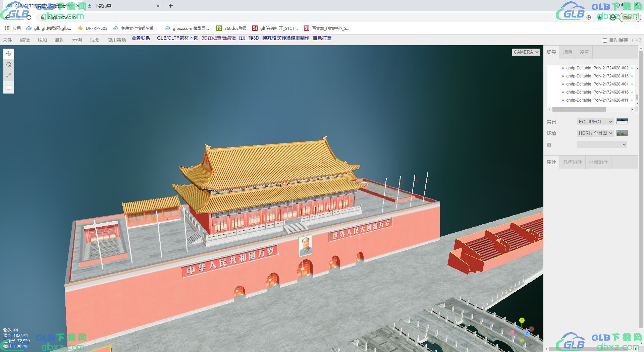Image resolution: width=644 pixels, height=352 pixels.
Task: Click the blue Z axis on the view gizmo
Action: (527, 333)
